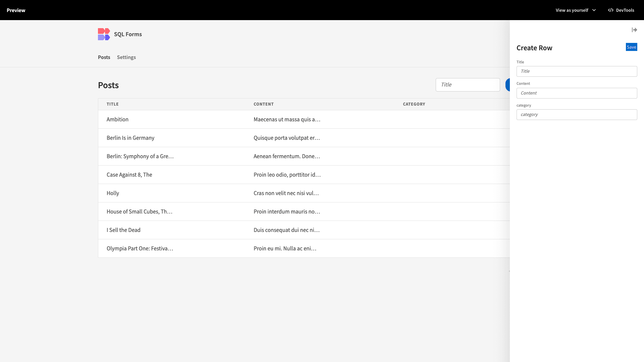Select the Holly row

tap(304, 193)
